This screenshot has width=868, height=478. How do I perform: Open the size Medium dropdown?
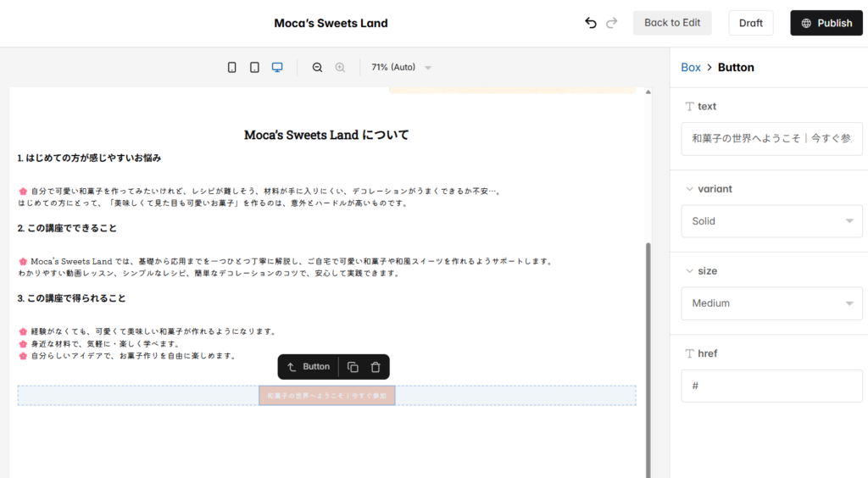(771, 303)
